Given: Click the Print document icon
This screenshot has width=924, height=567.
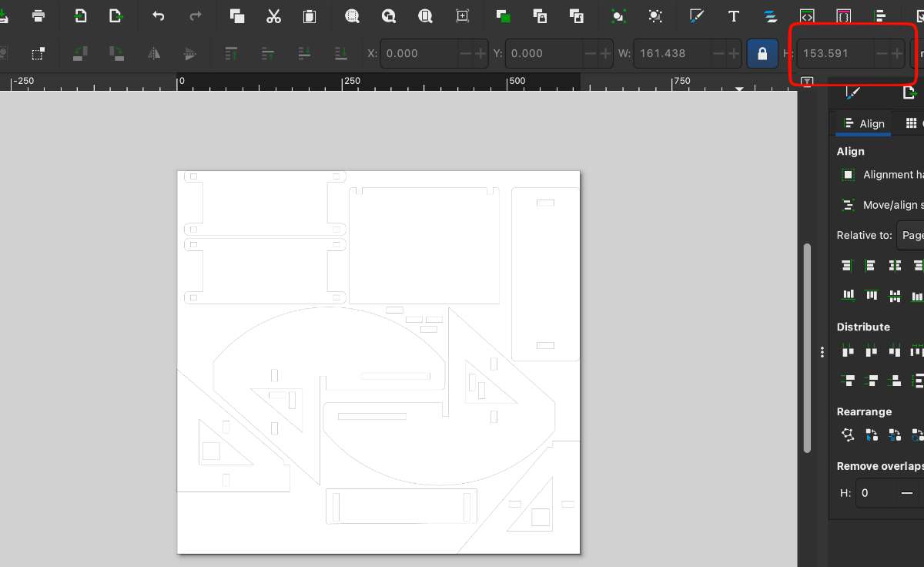Looking at the screenshot, I should coord(38,15).
